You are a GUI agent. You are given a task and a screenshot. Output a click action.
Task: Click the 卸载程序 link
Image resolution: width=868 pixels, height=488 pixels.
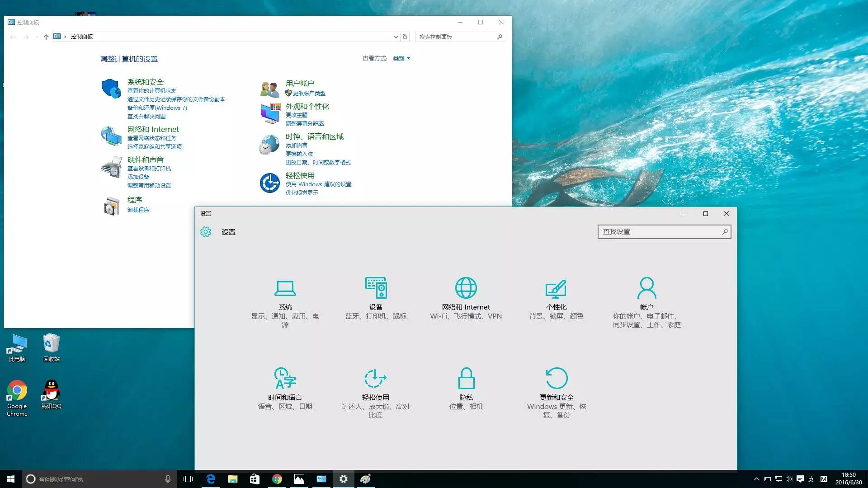[138, 210]
